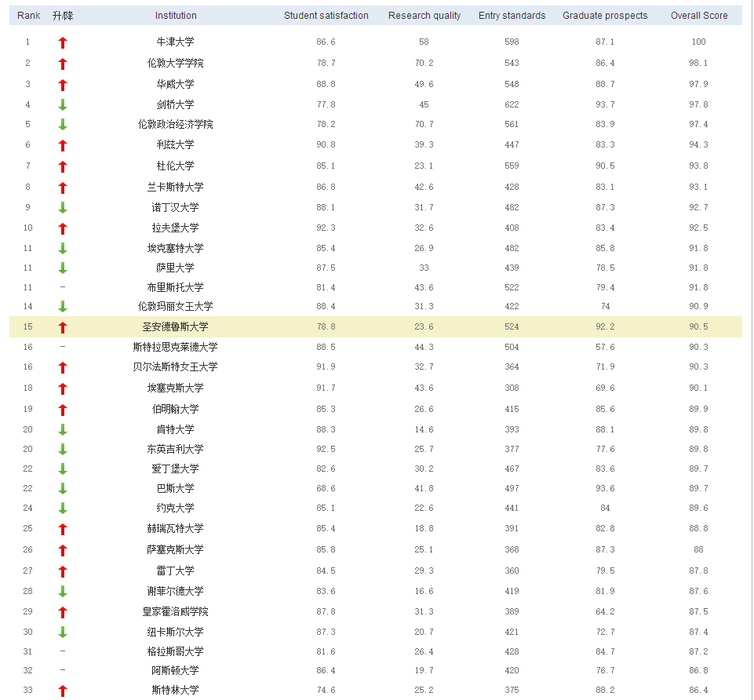Click green down arrow for 诺丁汉大学
Viewport: 754px width, 700px height.
63,208
